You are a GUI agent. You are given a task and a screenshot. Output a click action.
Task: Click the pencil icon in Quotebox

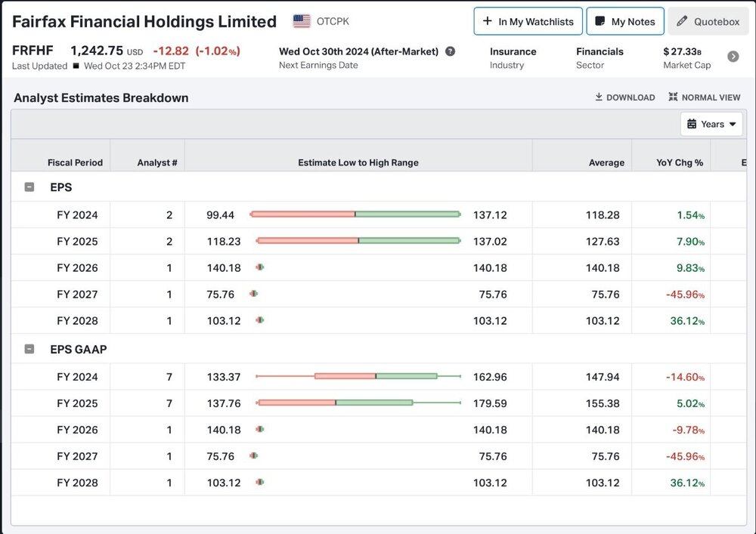[x=682, y=21]
